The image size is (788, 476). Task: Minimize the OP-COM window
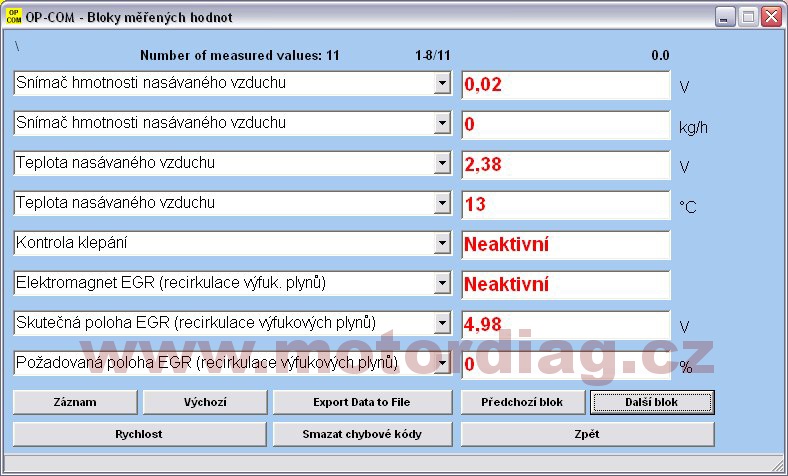tap(725, 16)
